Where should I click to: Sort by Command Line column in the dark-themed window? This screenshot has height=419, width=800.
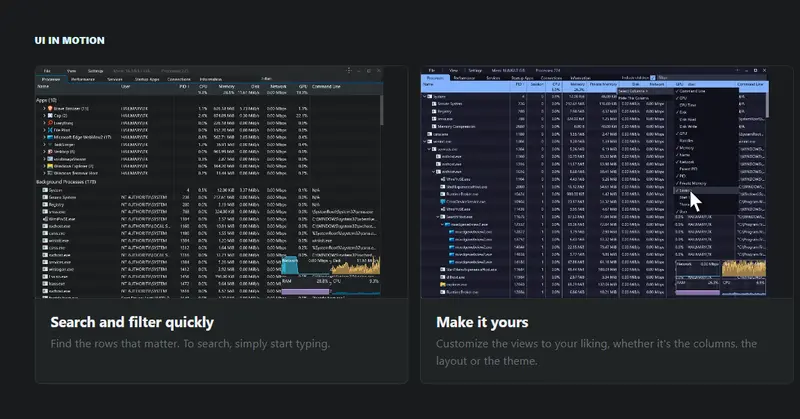326,87
